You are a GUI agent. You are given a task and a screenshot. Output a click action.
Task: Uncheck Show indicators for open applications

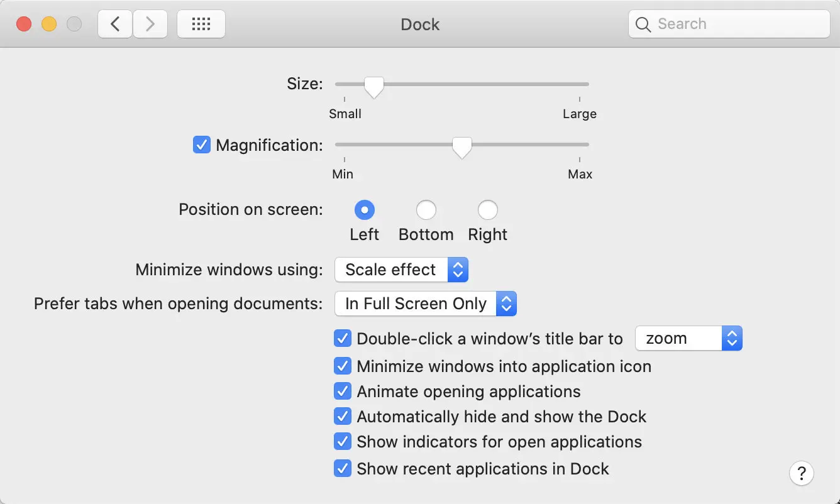[343, 441]
